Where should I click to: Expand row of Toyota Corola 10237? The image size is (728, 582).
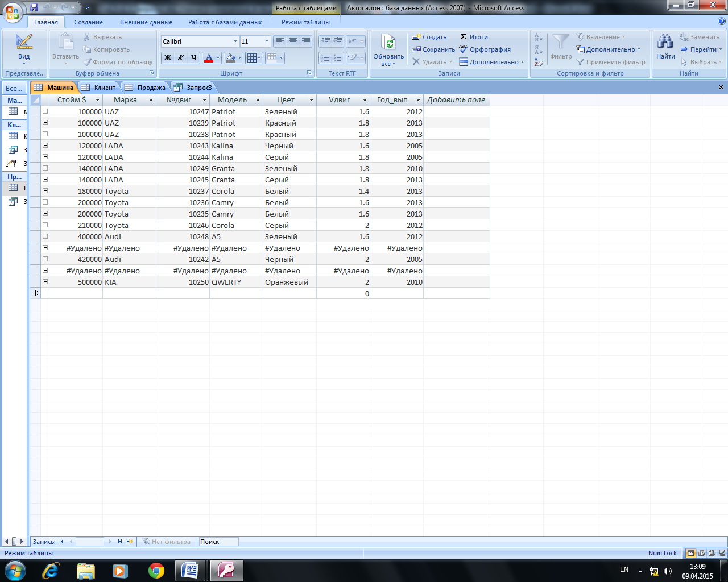coord(45,191)
